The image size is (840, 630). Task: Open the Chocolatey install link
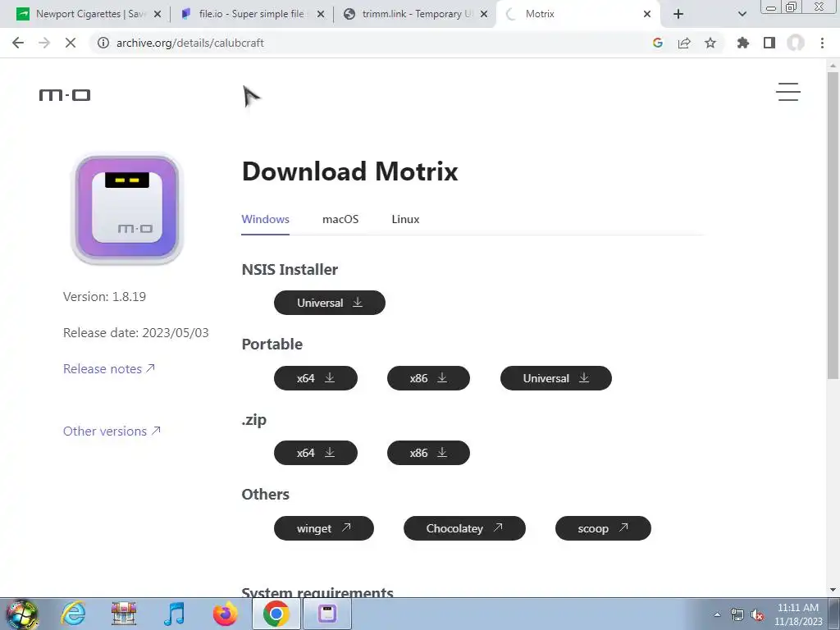click(464, 528)
